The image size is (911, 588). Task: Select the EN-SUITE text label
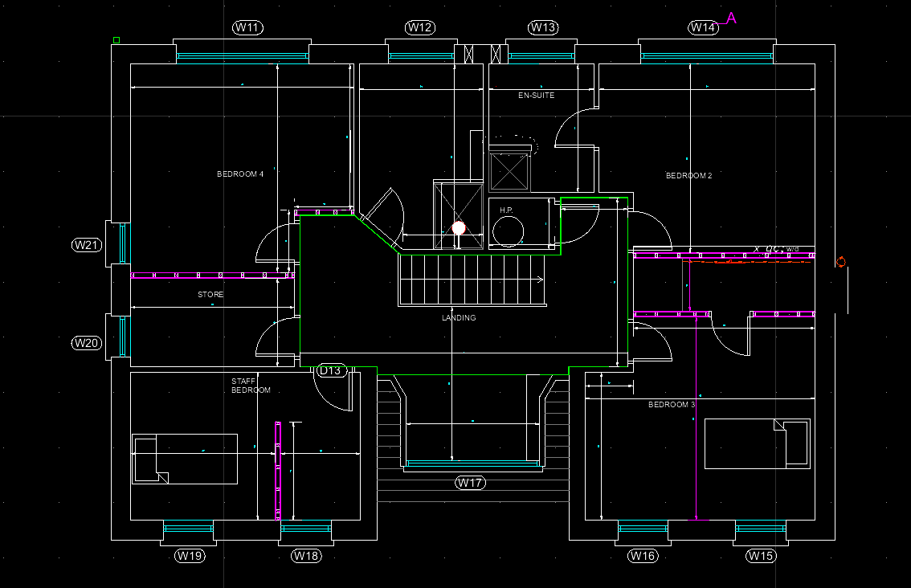pos(536,96)
